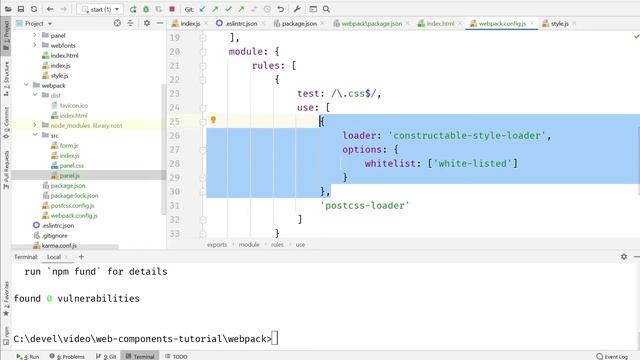The width and height of the screenshot is (640, 360).
Task: Click the 'rules' breadcrumb
Action: tap(277, 245)
